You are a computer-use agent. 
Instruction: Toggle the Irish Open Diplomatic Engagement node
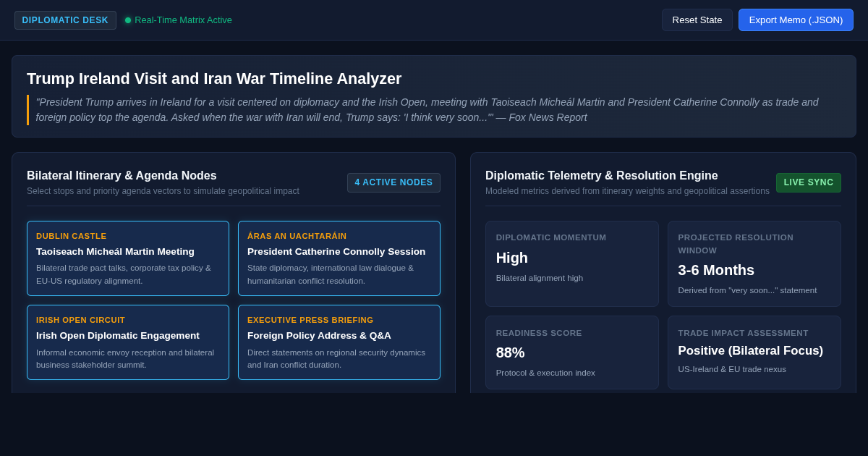(128, 342)
